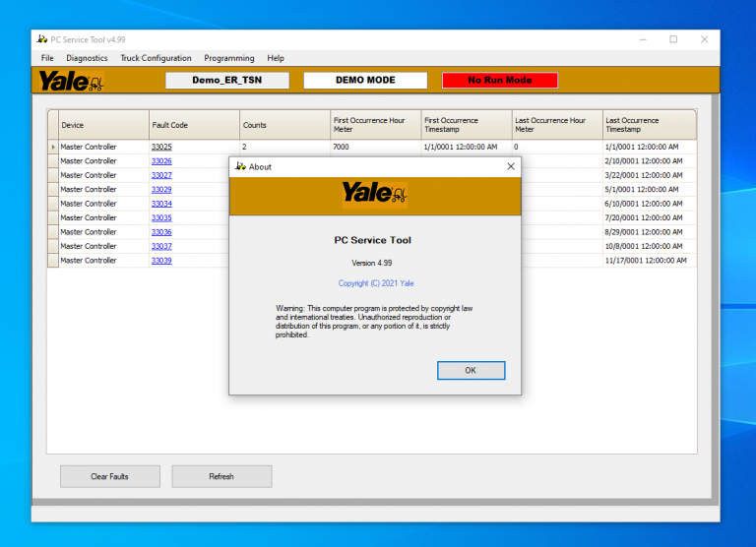Click the DEMO MODE status box
Screen dimensions: 756x547
tap(365, 80)
